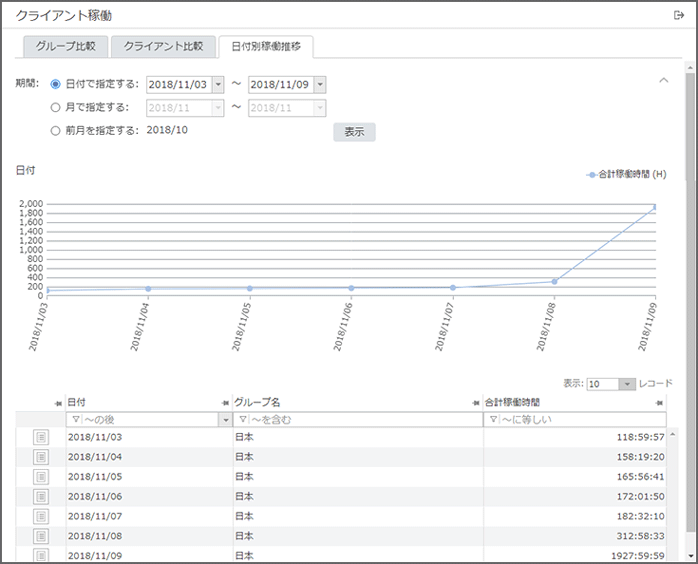Image resolution: width=698 pixels, height=564 pixels.
Task: Open the detail icon for the 2018/11/03 row
Action: click(41, 437)
